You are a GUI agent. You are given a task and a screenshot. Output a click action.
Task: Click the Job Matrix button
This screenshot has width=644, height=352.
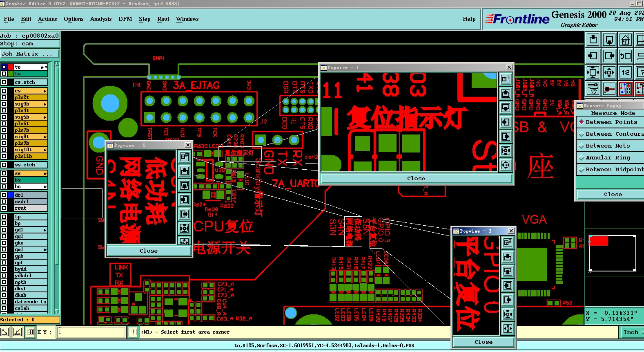pos(30,54)
